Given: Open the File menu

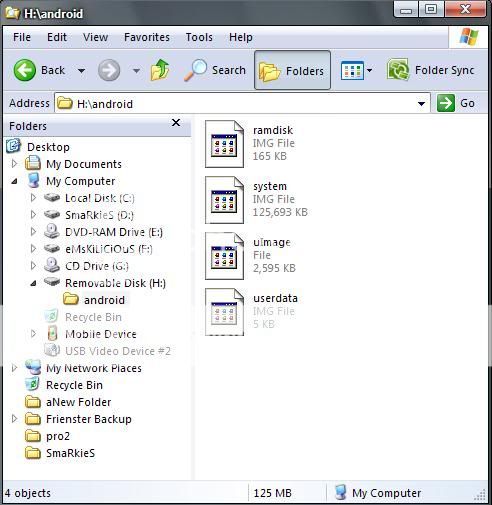Looking at the screenshot, I should point(22,37).
